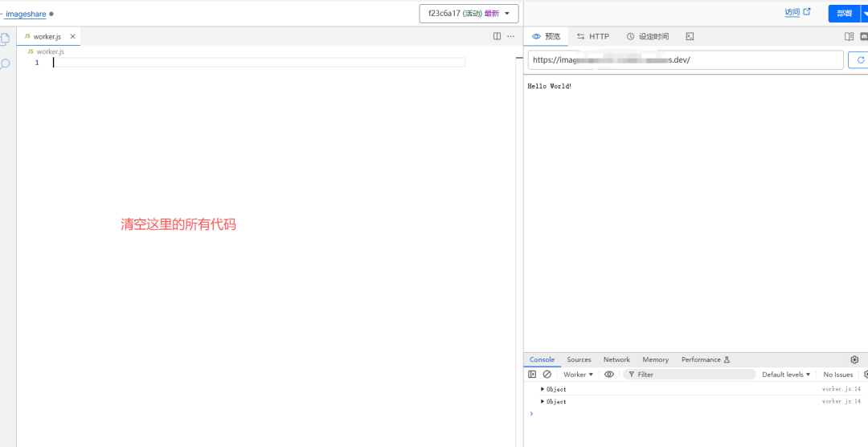Open the Default levels dropdown
This screenshot has width=868, height=447.
point(786,375)
